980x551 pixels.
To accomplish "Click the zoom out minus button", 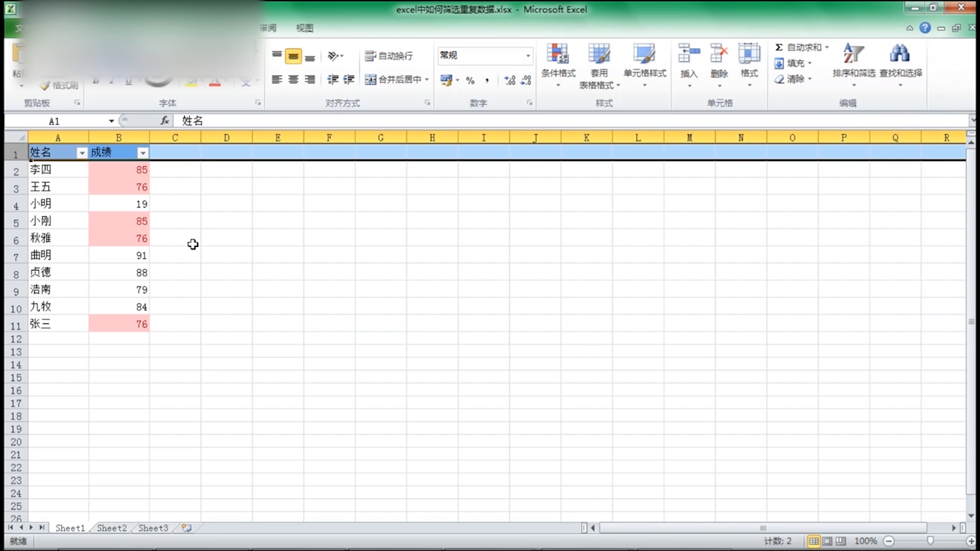I will click(889, 541).
